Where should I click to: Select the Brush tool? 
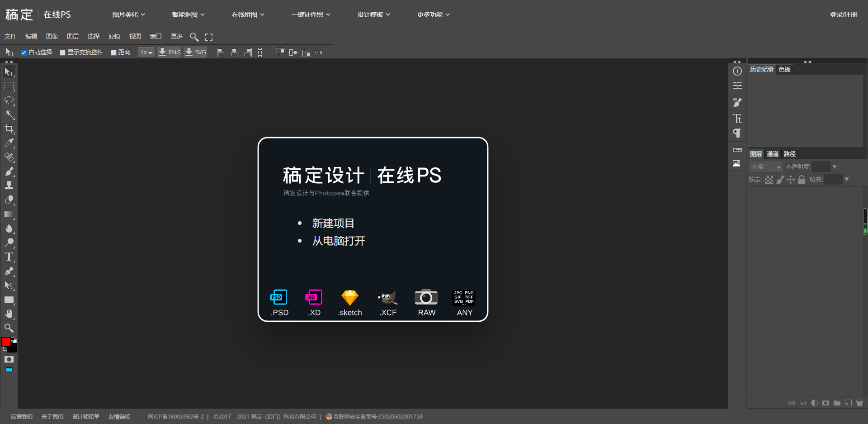9,172
